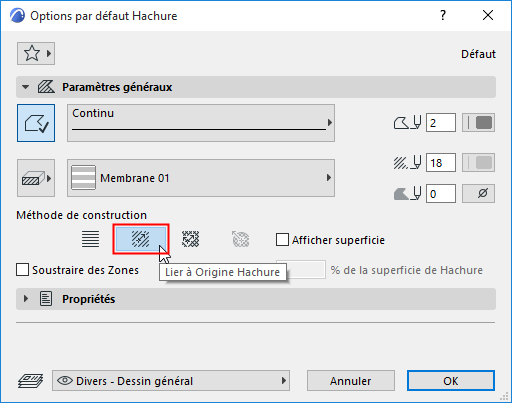
Task: Open the Continu line type dropdown
Action: pyautogui.click(x=201, y=123)
